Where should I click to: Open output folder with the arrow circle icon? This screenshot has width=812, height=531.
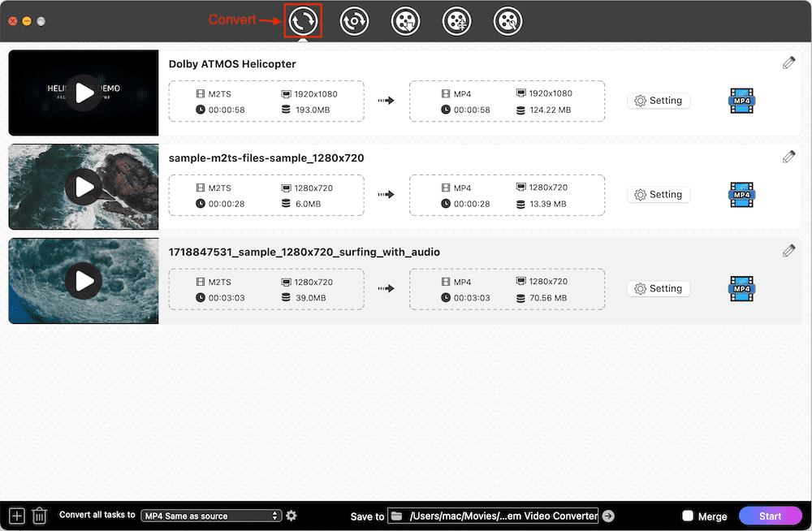click(x=608, y=516)
